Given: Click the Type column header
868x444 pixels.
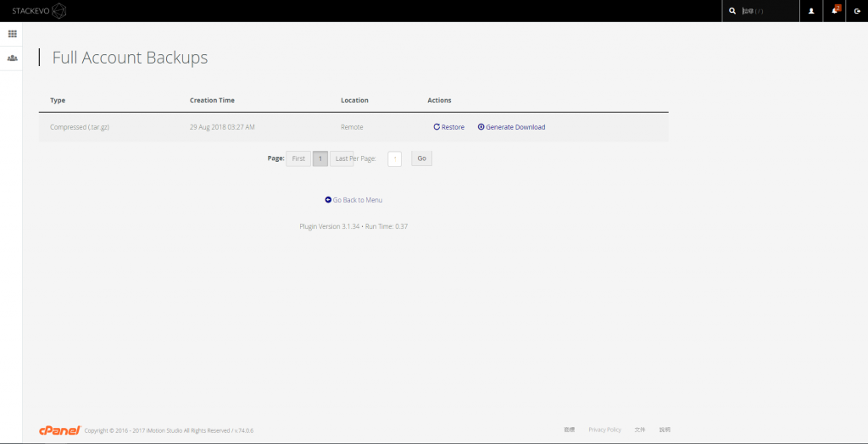Looking at the screenshot, I should point(58,100).
